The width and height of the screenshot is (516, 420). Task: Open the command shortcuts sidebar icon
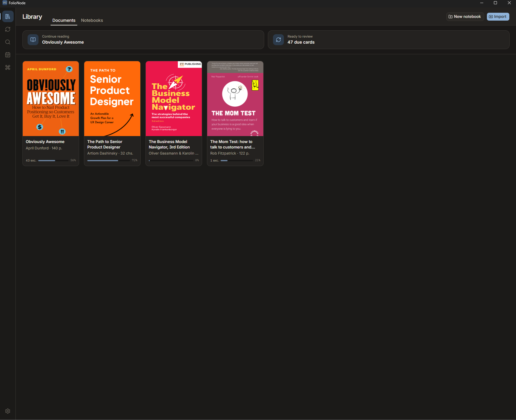click(x=8, y=68)
